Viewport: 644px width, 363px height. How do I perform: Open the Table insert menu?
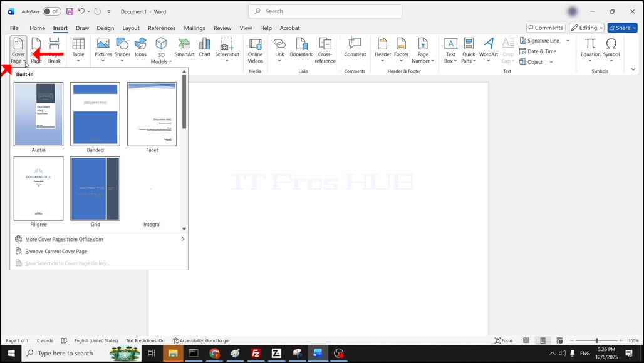[78, 50]
